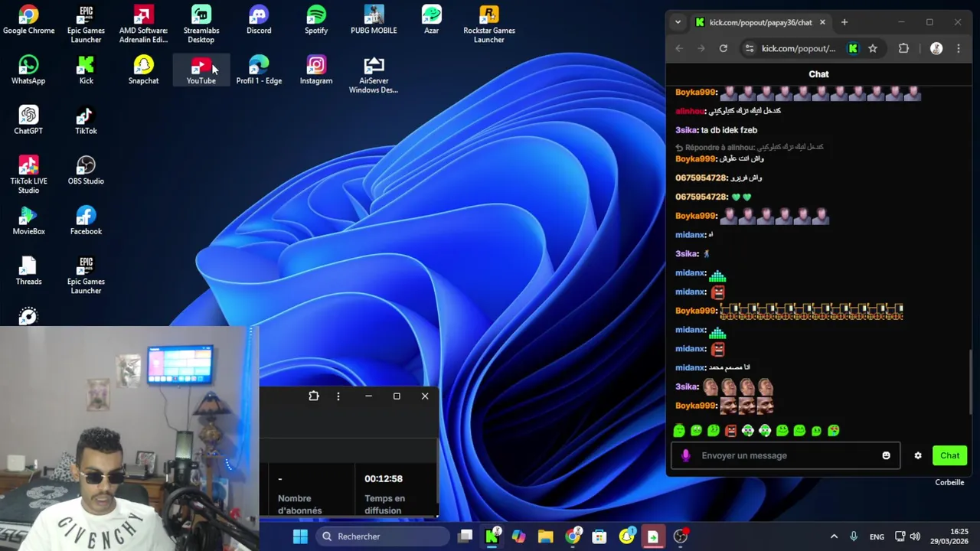
Task: Insert the heart-eyes green emote
Action: click(834, 431)
